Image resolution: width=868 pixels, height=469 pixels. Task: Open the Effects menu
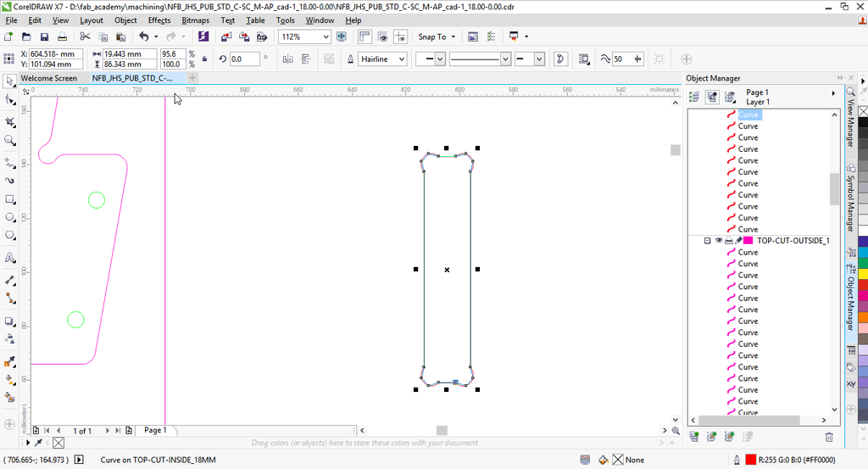pyautogui.click(x=159, y=20)
